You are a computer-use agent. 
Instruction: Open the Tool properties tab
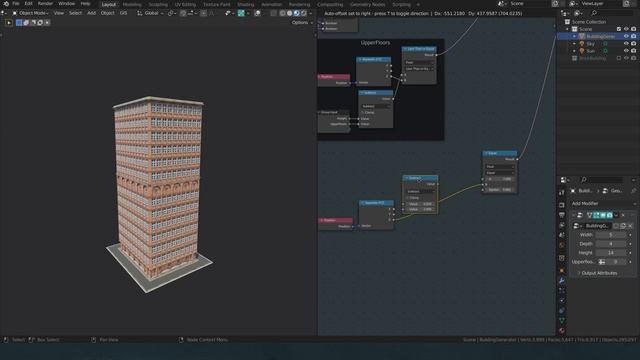562,193
